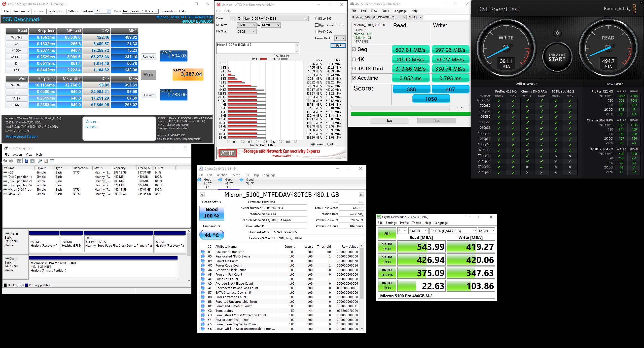
Task: Click the Help question mark icon in Disk Management
Action: pos(26,161)
